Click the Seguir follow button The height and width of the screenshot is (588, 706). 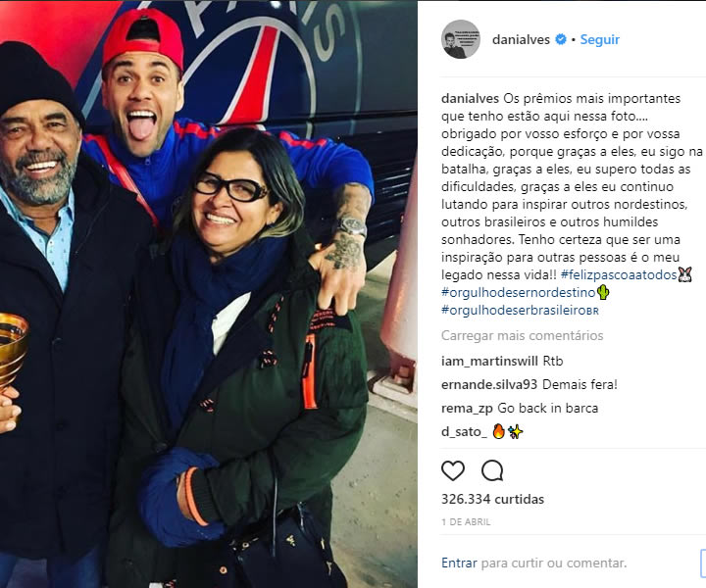pos(599,39)
